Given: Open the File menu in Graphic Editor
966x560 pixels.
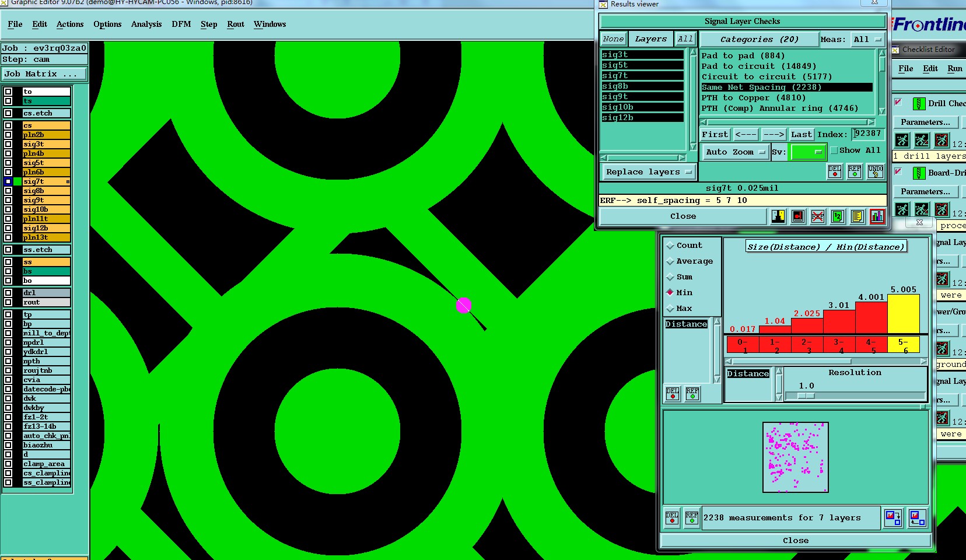Looking at the screenshot, I should pyautogui.click(x=15, y=24).
